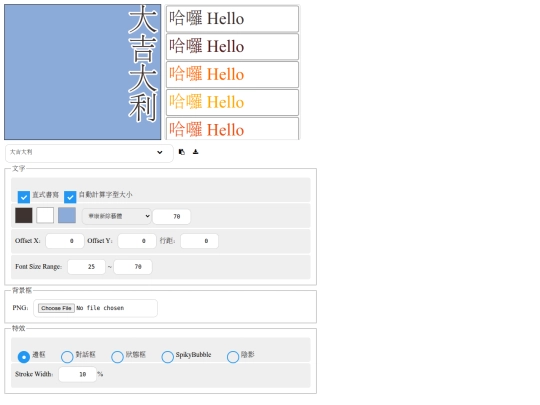Click the 'Offset X:' label

point(28,241)
